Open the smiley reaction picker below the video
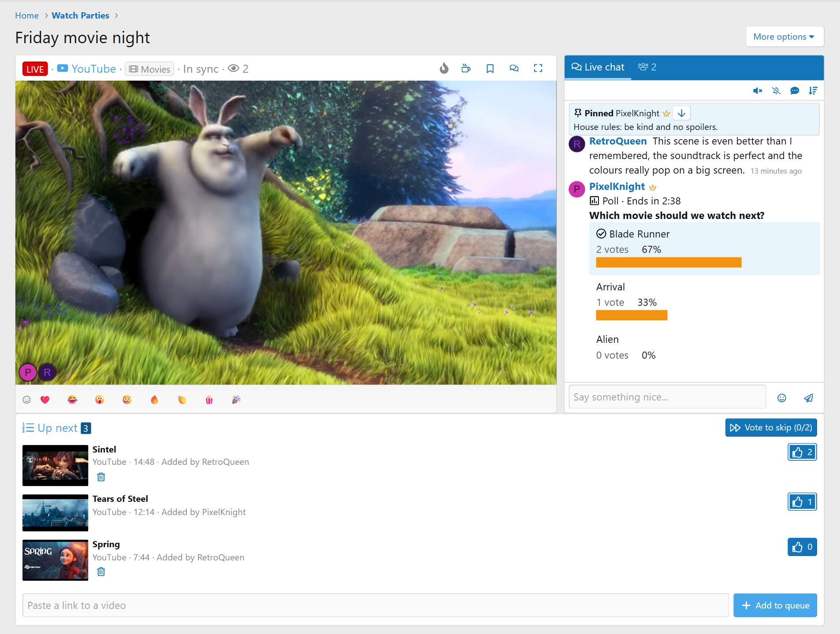This screenshot has width=840, height=634. pyautogui.click(x=26, y=400)
